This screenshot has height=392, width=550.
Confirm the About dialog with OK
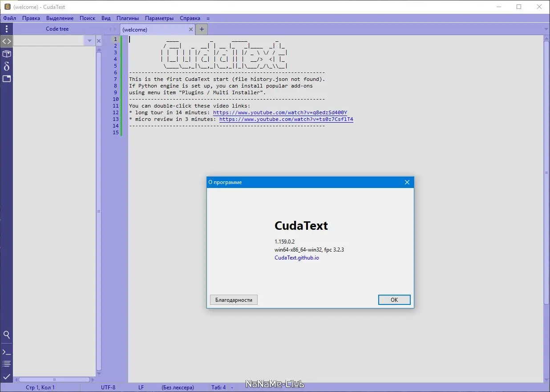394,300
